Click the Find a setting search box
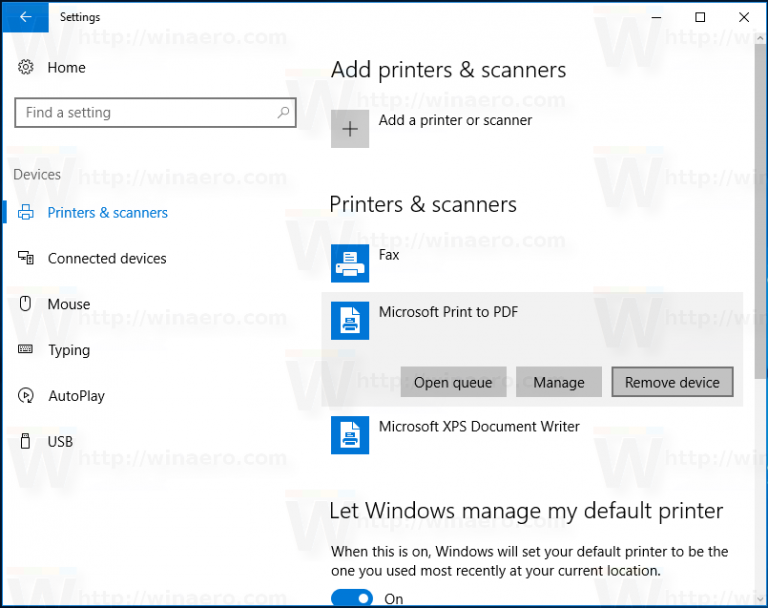Screen dimensions: 768x608 click(145, 113)
